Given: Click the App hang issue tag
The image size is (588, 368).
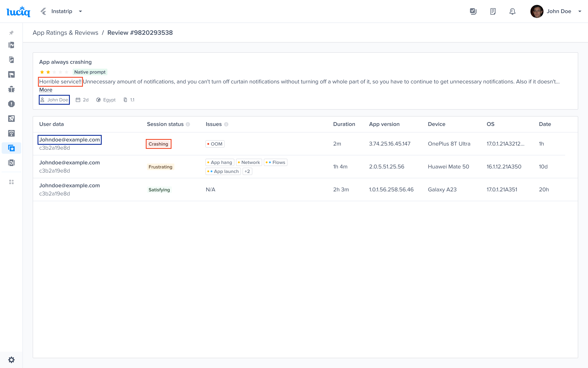Looking at the screenshot, I should 220,162.
